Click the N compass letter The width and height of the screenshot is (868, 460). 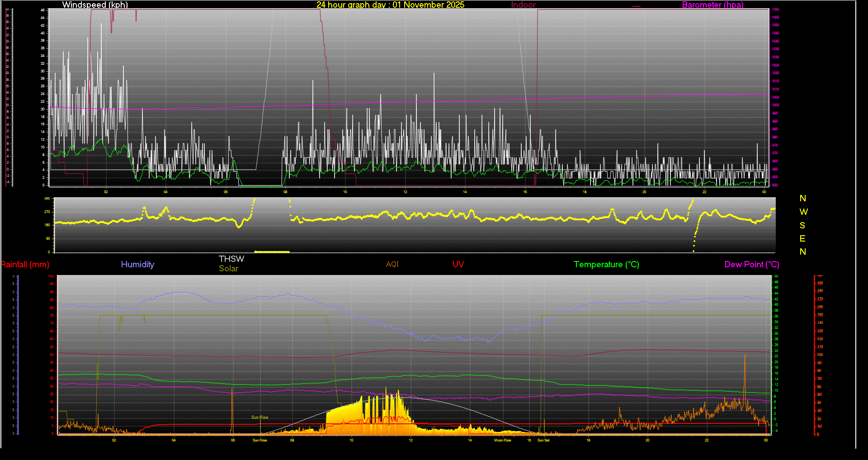tap(803, 198)
